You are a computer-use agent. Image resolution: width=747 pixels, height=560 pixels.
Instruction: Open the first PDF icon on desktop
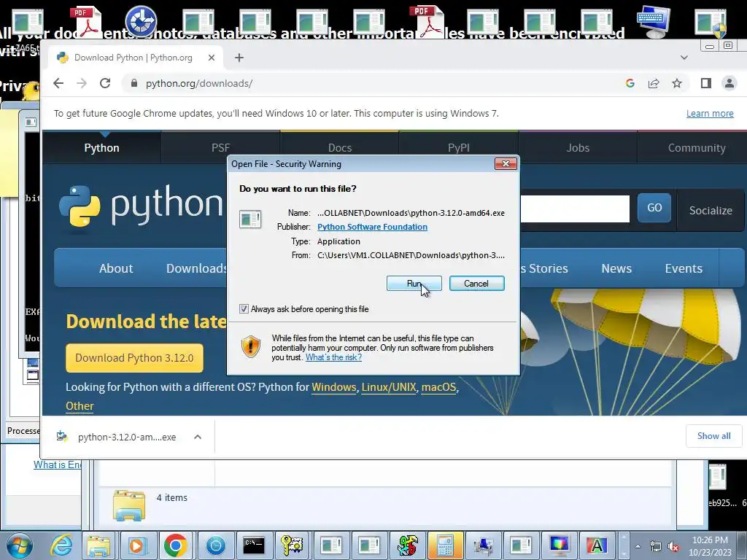pos(87,22)
